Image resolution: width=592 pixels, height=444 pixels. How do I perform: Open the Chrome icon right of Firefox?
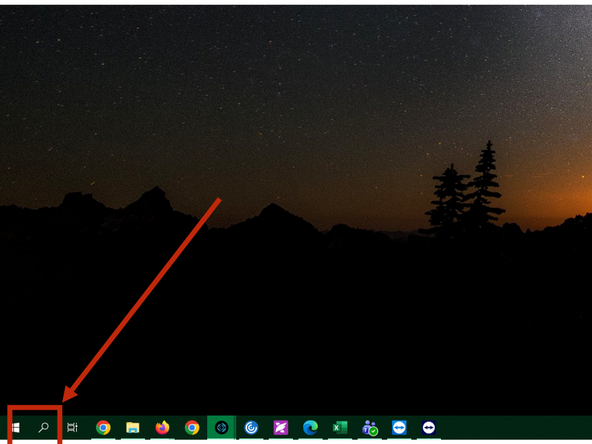click(x=192, y=428)
